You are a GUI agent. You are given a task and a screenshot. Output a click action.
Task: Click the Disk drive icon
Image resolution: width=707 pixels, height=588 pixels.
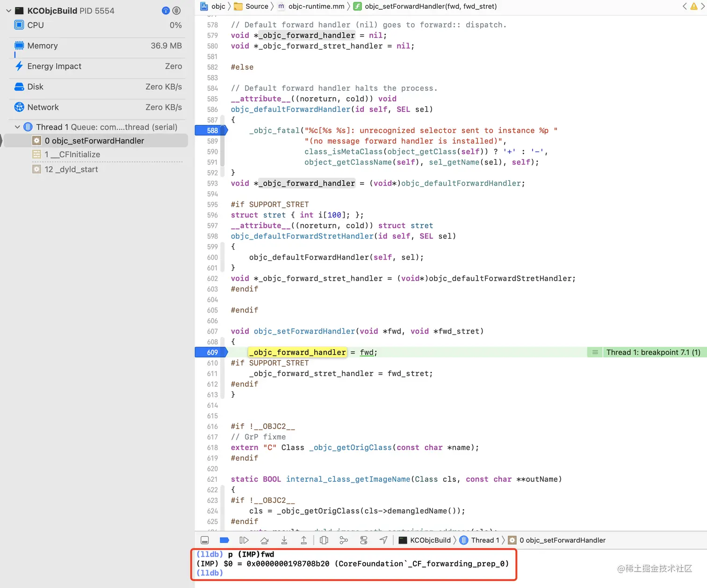pos(19,87)
